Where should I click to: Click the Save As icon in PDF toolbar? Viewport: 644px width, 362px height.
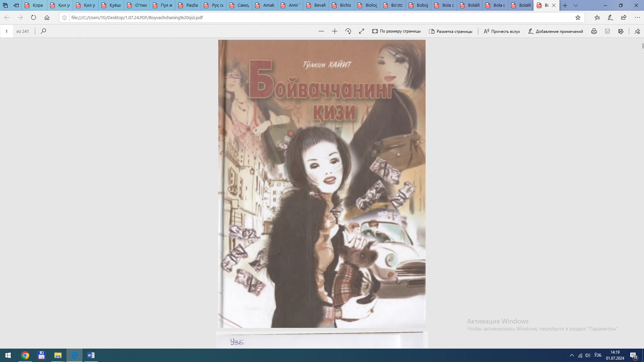pos(621,31)
